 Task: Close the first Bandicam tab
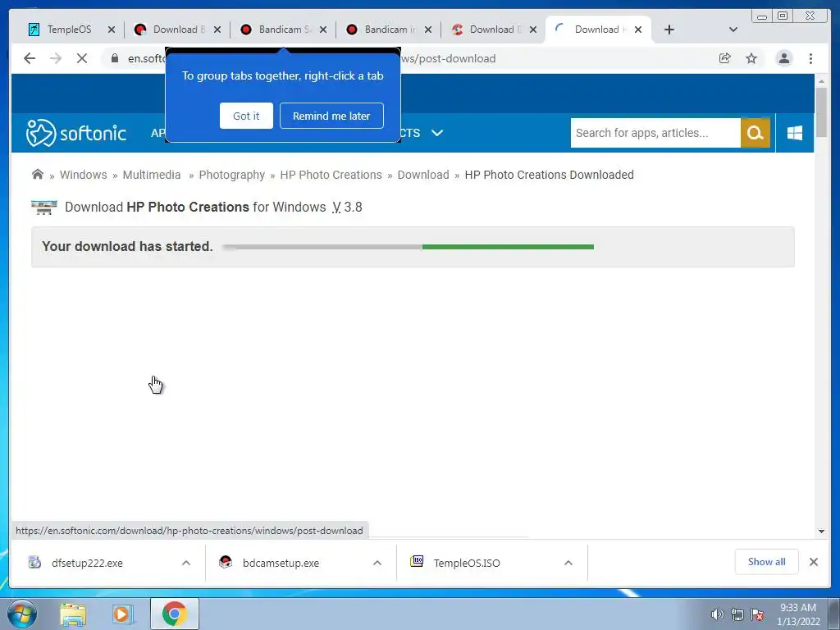click(x=323, y=30)
